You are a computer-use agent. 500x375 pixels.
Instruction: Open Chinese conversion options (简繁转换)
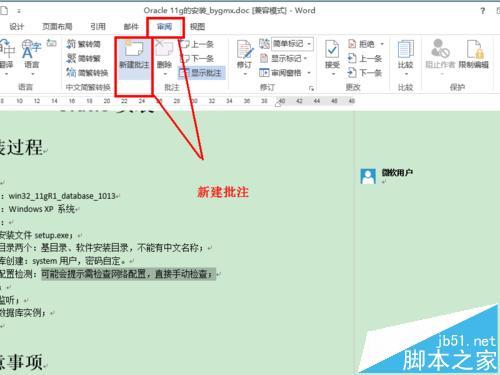(87, 73)
